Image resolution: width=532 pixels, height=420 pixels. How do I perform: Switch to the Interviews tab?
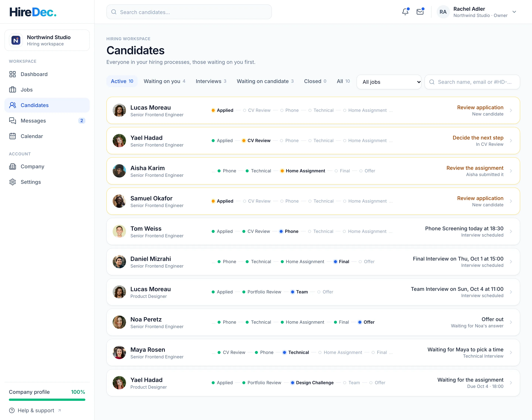[211, 81]
